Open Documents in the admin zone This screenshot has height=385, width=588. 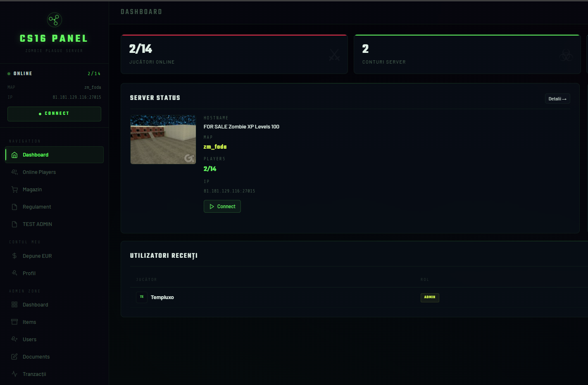36,357
